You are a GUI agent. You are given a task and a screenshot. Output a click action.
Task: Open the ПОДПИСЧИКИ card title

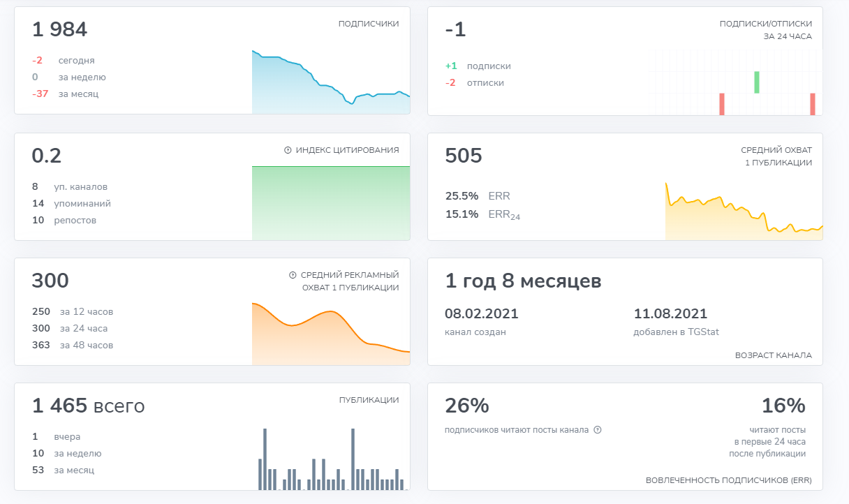369,24
